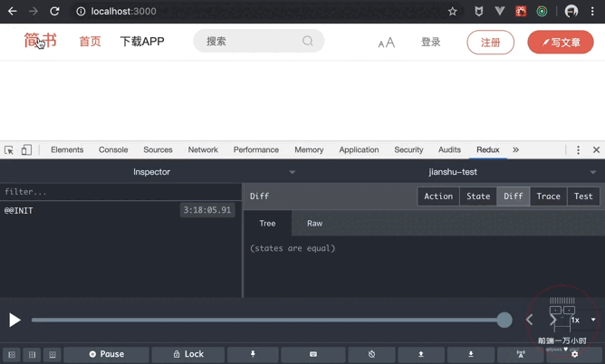605x364 pixels.
Task: Reload the localhost page
Action: tap(54, 11)
